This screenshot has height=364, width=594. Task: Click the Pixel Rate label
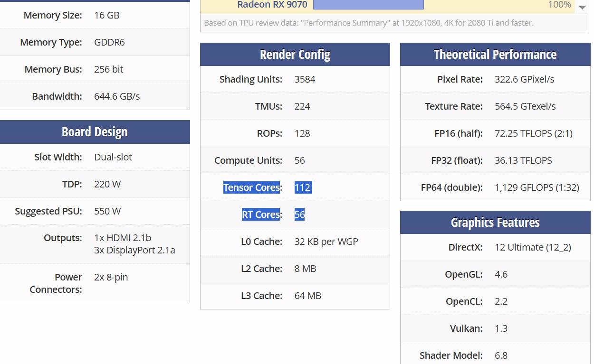pos(460,79)
